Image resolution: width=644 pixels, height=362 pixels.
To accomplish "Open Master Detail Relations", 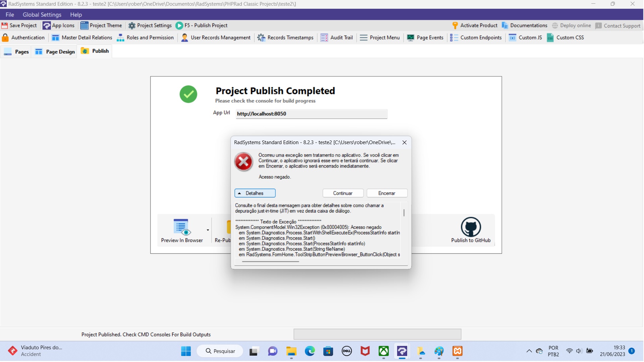I will [82, 38].
